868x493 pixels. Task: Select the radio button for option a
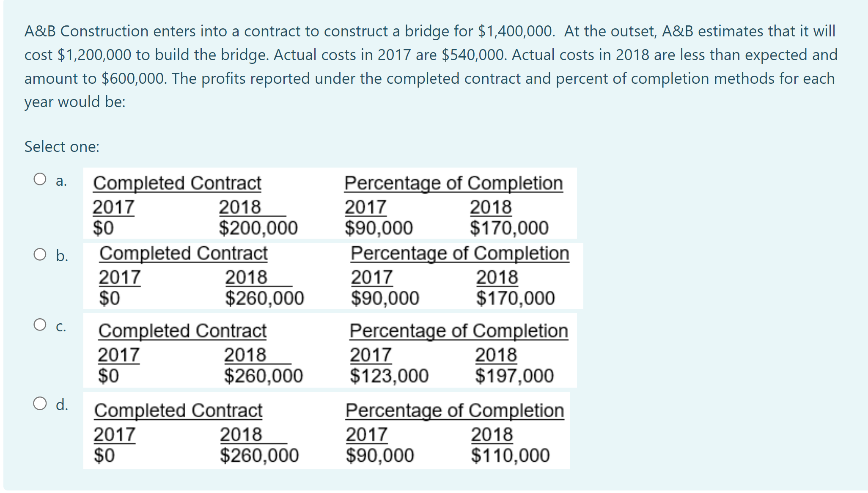tap(40, 180)
